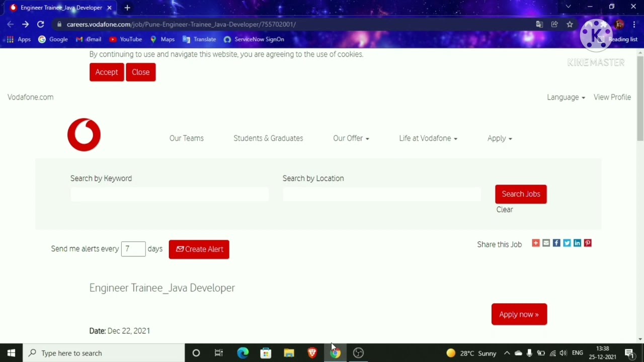Click the Apply now button
Screen dimensions: 644x362
coord(519,314)
